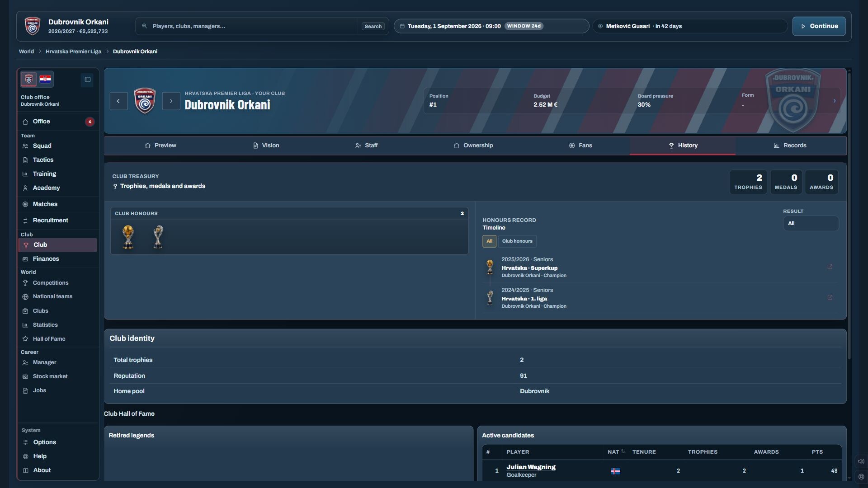The image size is (868, 488).
Task: Switch to the Records tab
Action: pos(790,145)
